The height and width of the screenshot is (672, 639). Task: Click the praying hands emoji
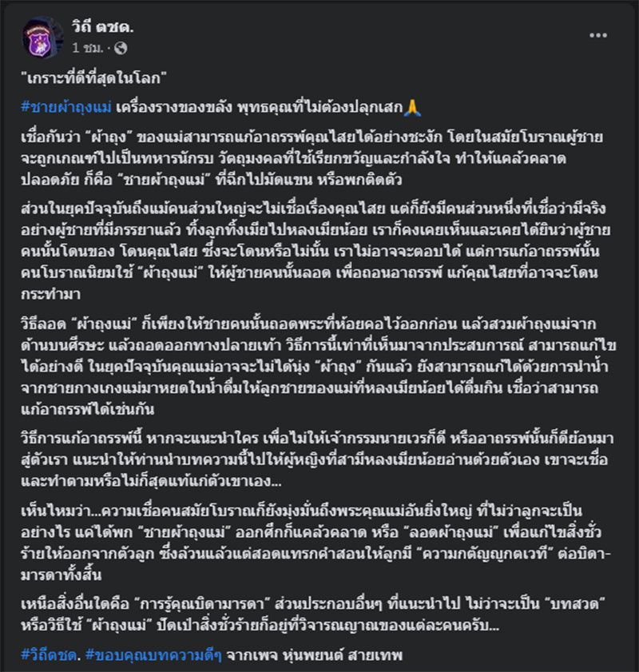pyautogui.click(x=412, y=108)
